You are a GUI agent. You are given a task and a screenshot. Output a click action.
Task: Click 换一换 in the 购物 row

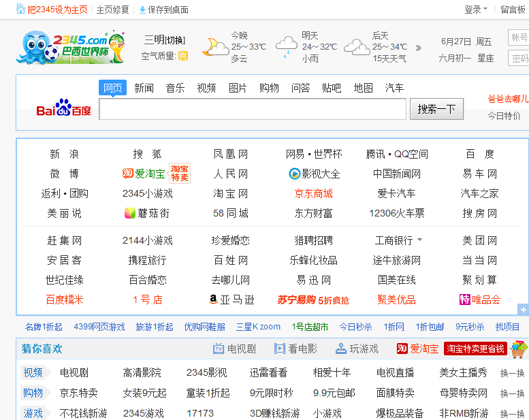pyautogui.click(x=512, y=393)
